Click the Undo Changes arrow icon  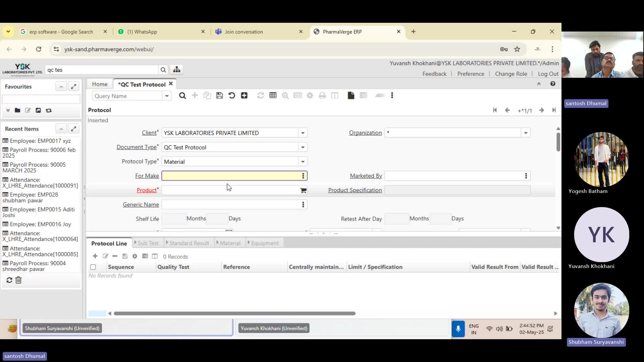click(x=232, y=96)
